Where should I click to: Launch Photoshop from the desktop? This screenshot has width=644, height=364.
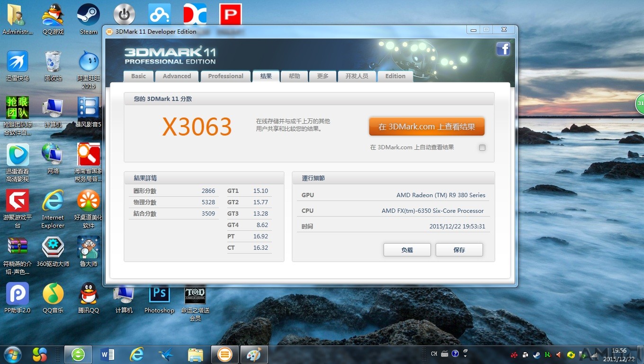coord(159,299)
